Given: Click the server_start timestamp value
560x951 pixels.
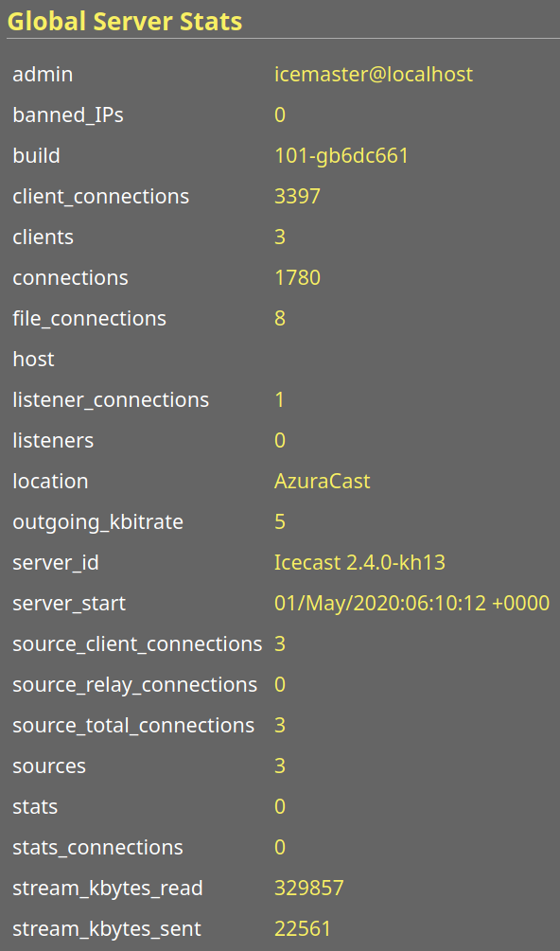Looking at the screenshot, I should (x=411, y=603).
